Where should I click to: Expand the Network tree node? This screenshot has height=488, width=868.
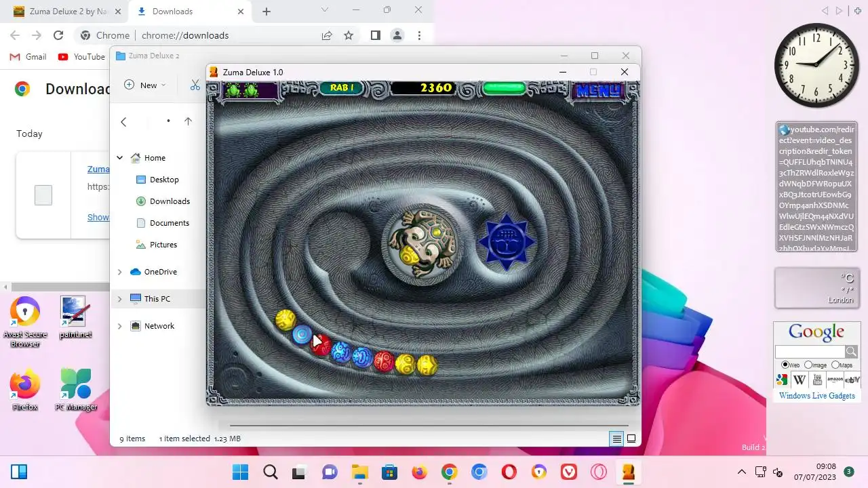120,326
